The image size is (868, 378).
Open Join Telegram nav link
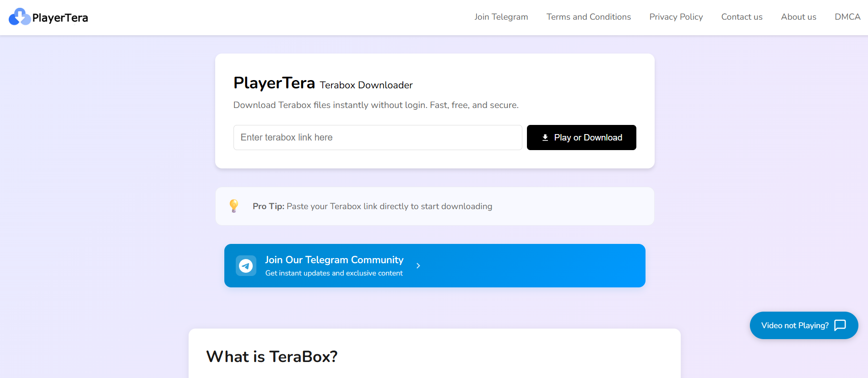pos(501,17)
